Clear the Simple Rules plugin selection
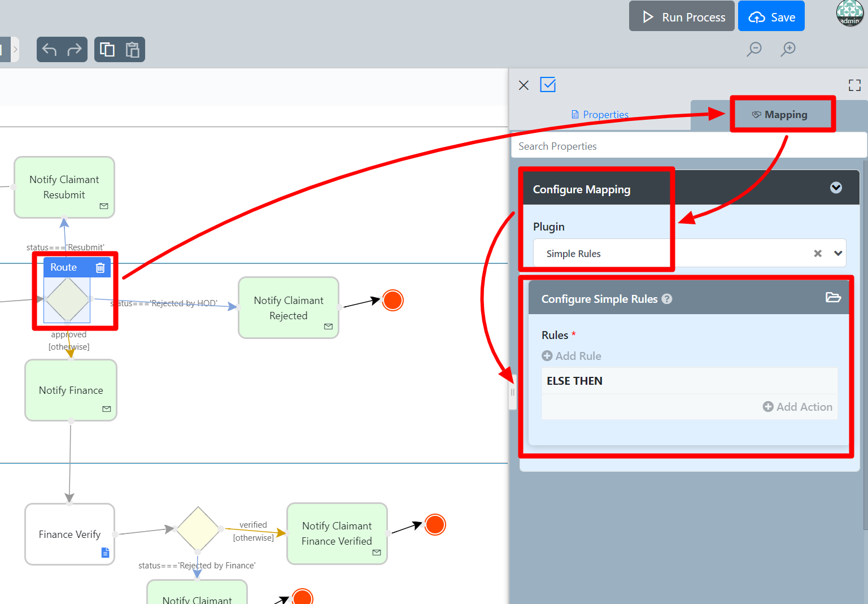Viewport: 868px width, 604px height. click(817, 254)
